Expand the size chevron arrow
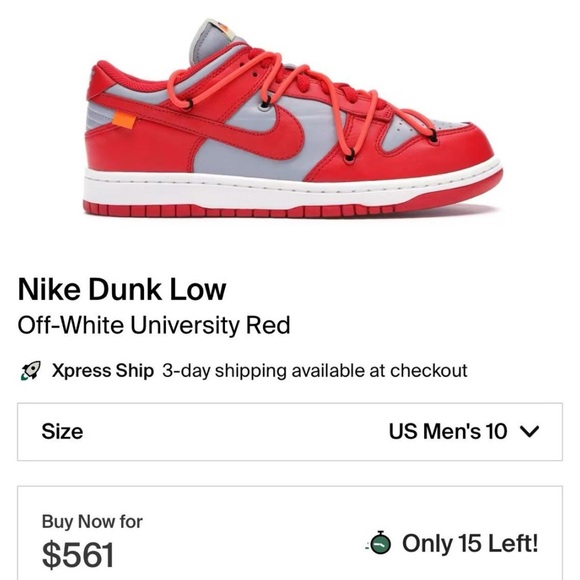580x580 pixels. [530, 431]
